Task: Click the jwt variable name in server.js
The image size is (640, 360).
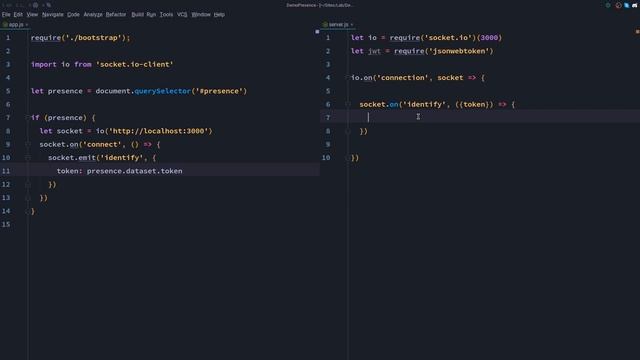Action: click(x=374, y=51)
